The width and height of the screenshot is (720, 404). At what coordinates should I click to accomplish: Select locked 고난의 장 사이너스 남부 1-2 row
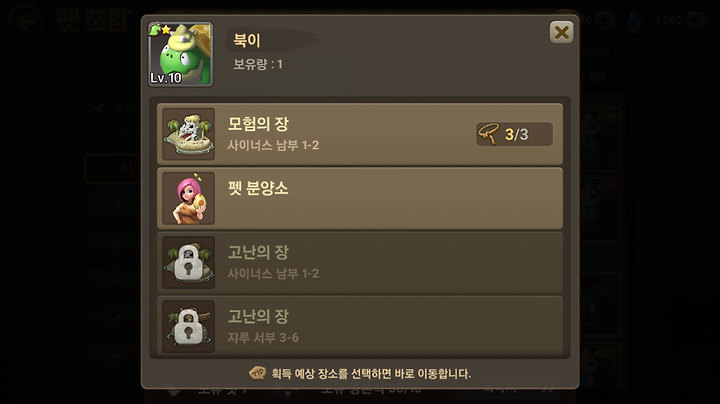[x=360, y=263]
